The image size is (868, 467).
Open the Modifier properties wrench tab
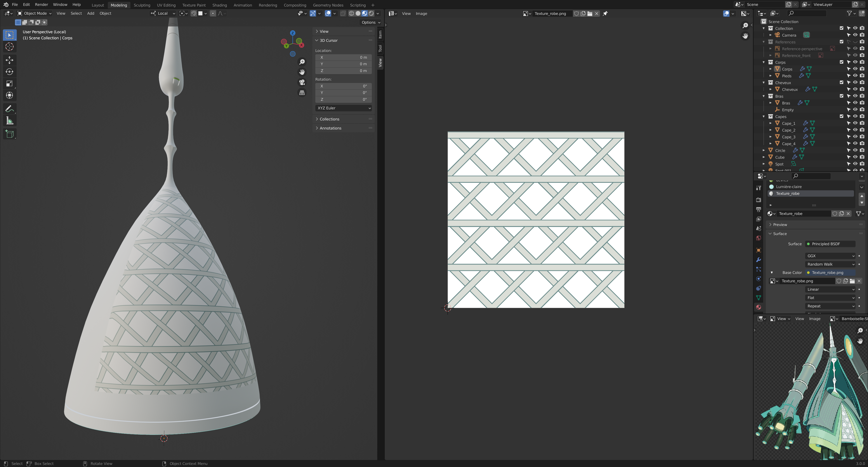[759, 260]
